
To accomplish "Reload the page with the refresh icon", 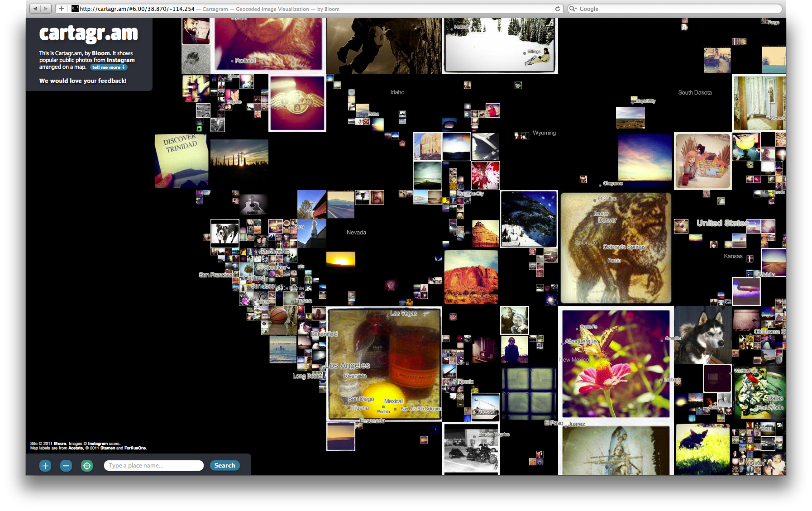I will coord(557,9).
